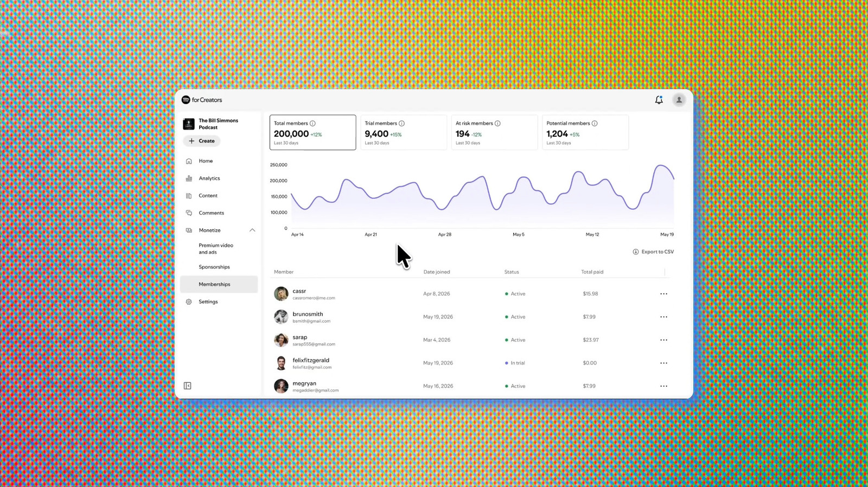The height and width of the screenshot is (487, 868).
Task: Open Settings in sidebar
Action: 208,302
